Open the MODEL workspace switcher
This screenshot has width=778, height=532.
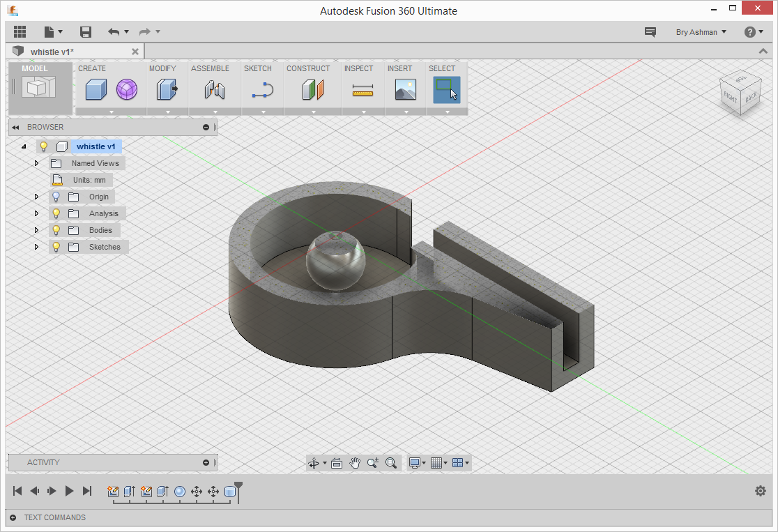pos(40,88)
